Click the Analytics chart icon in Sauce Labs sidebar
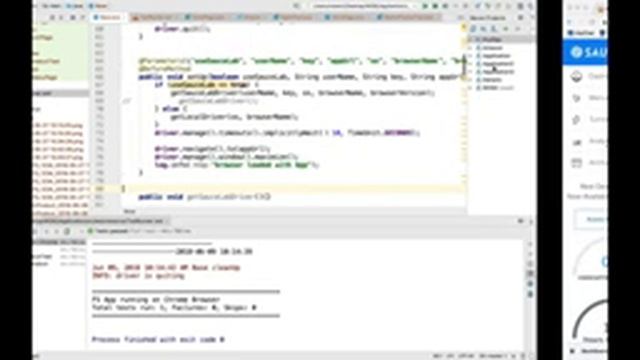This screenshot has height=360, width=640. point(576,142)
